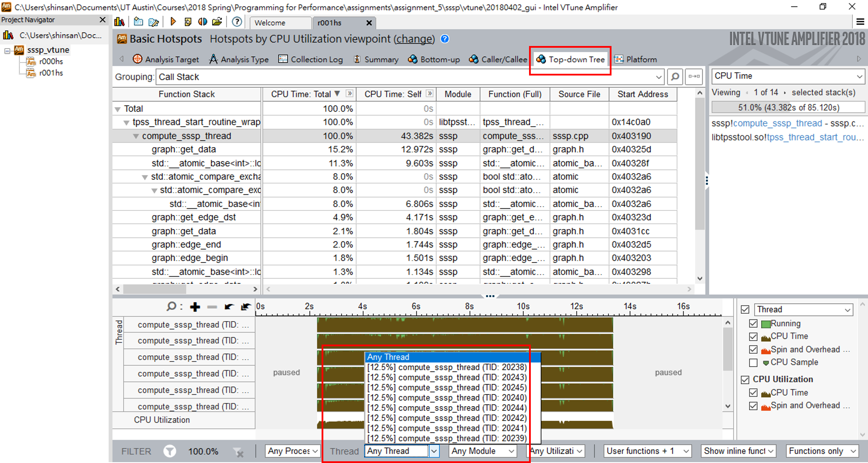The height and width of the screenshot is (463, 868).
Task: Click the timeline magnifier zoom icon
Action: pos(172,307)
